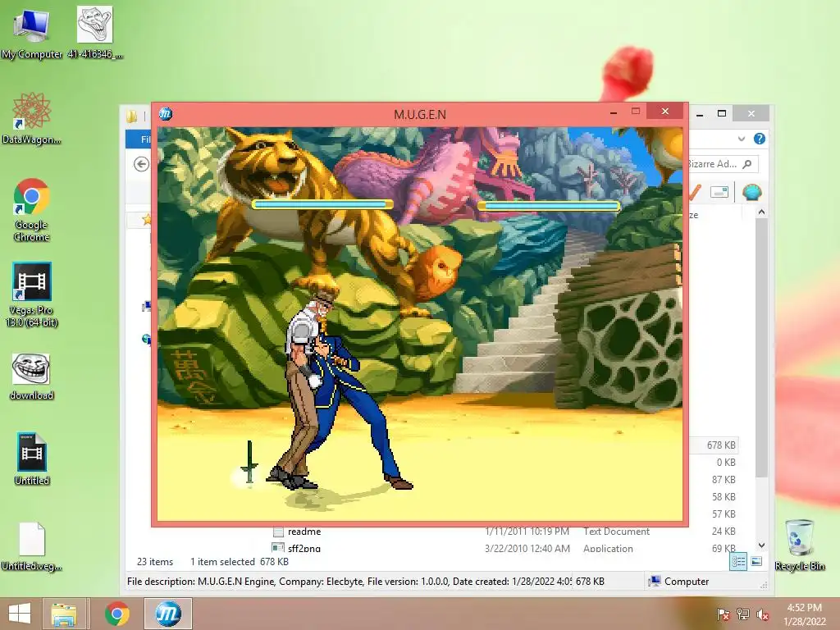Click the M.U.G.E.N taskbar button
The image size is (840, 630).
click(x=168, y=614)
